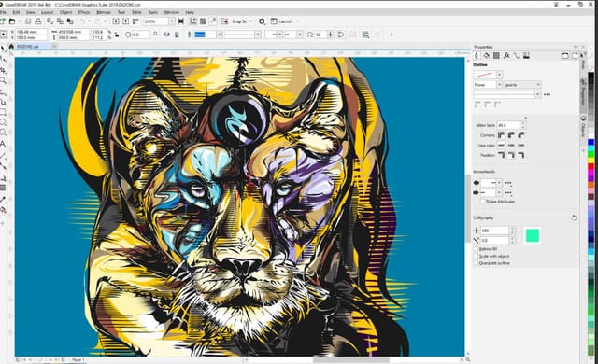Image resolution: width=598 pixels, height=364 pixels.
Task: Select the Freehand tool in the toolbox
Action: 3,91
